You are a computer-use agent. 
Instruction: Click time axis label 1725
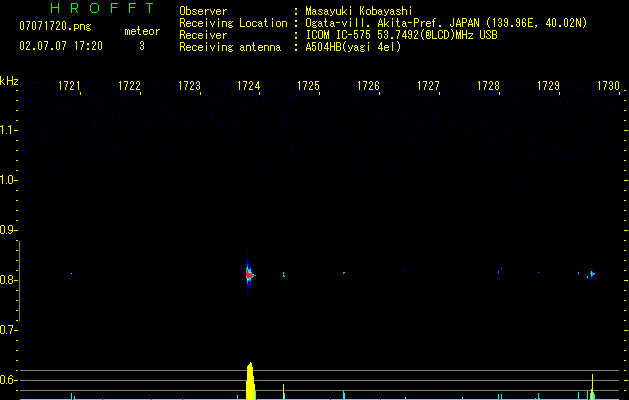pos(308,86)
